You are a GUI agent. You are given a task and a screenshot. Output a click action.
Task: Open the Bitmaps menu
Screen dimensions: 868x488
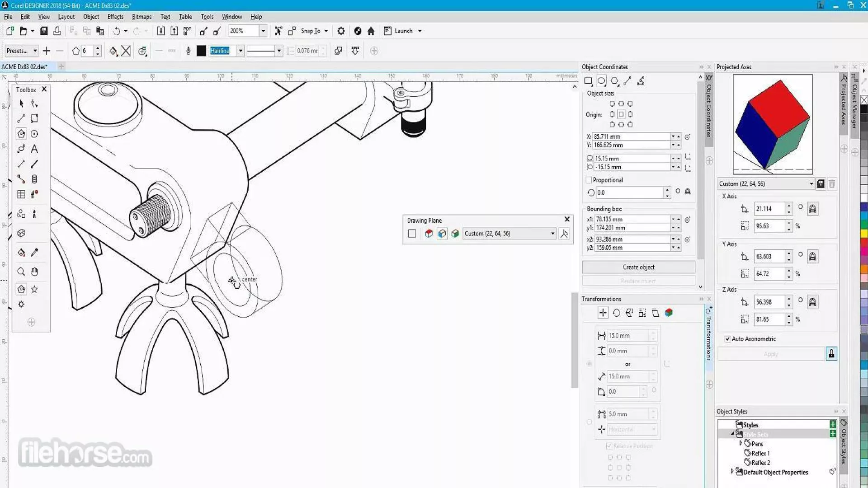pyautogui.click(x=142, y=17)
